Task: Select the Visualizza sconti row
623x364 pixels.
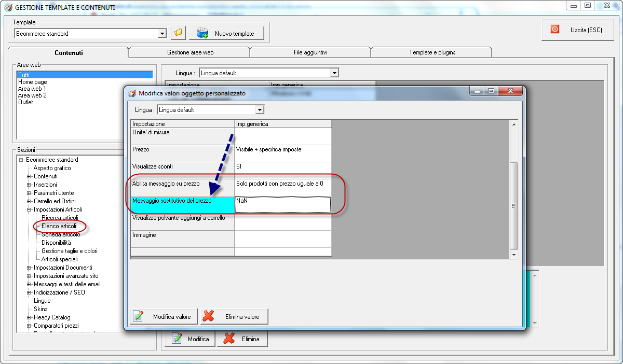Action: (231, 171)
